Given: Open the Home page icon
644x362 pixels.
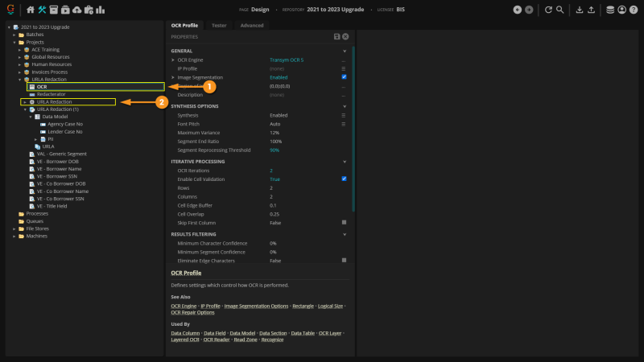Looking at the screenshot, I should (31, 10).
